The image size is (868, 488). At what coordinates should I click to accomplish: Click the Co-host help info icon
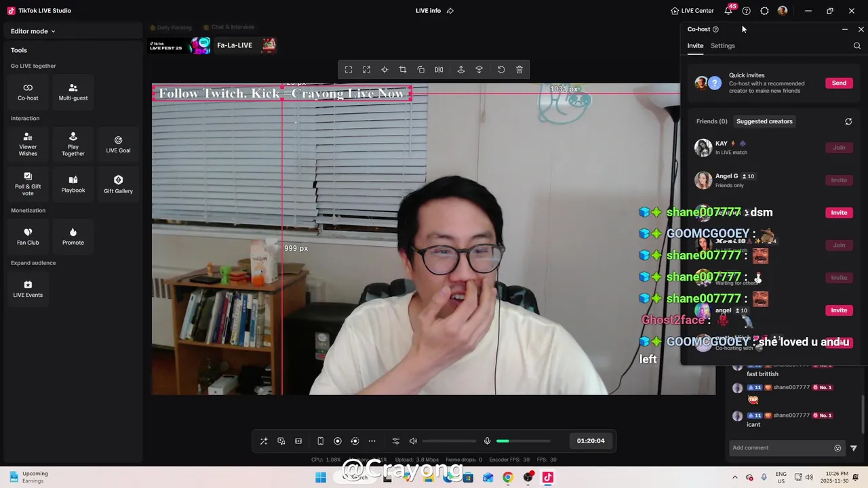pyautogui.click(x=715, y=29)
